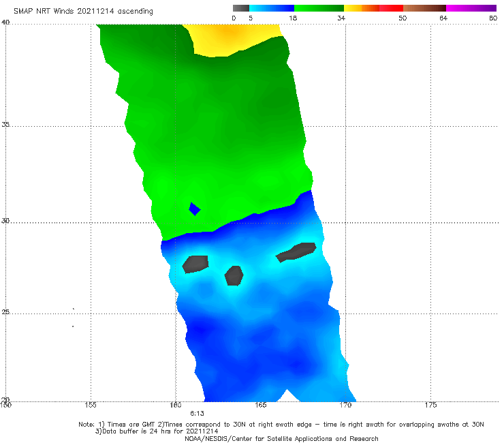Select the red segment of the color bar
The height and width of the screenshot is (443, 504).
click(x=391, y=8)
